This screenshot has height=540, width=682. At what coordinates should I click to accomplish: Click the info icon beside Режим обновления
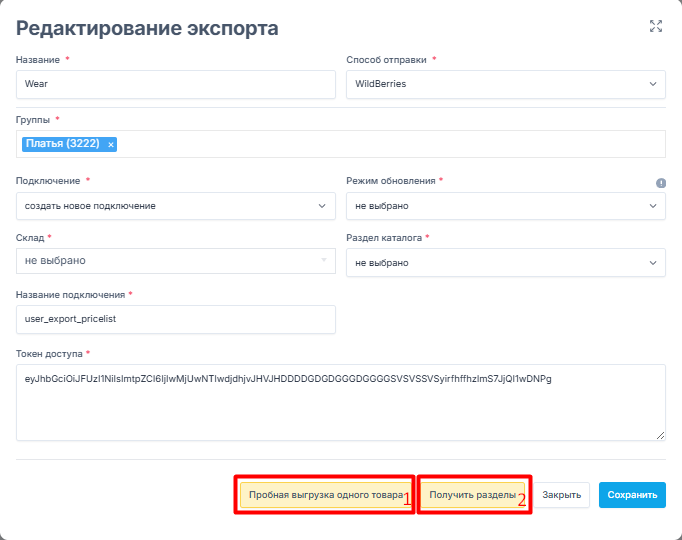tap(661, 183)
